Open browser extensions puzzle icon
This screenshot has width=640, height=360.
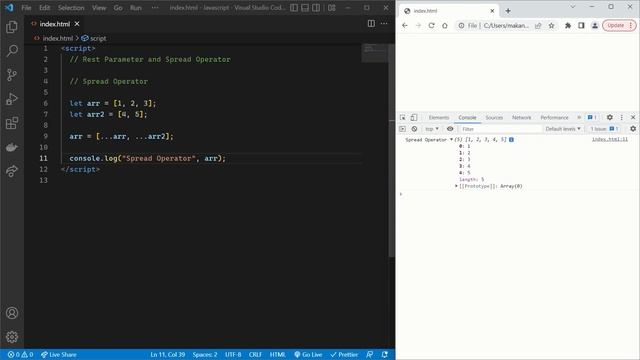click(568, 25)
